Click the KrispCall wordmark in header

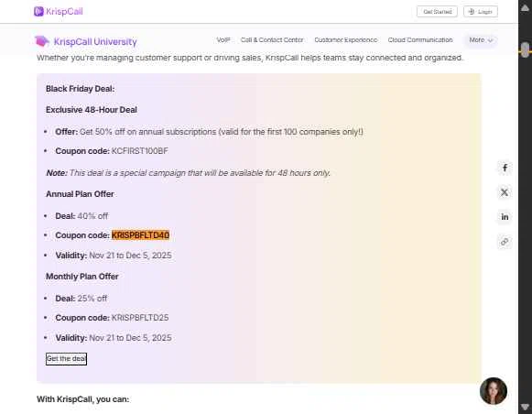click(x=64, y=12)
